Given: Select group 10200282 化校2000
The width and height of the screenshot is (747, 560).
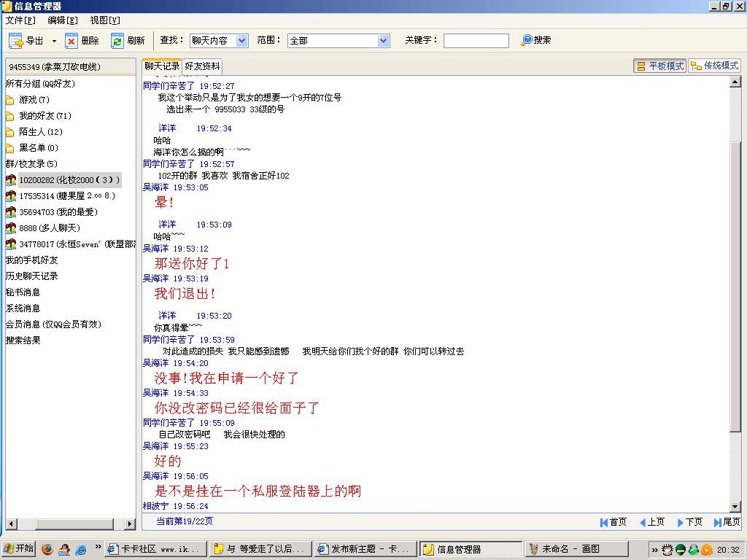Looking at the screenshot, I should (69, 180).
